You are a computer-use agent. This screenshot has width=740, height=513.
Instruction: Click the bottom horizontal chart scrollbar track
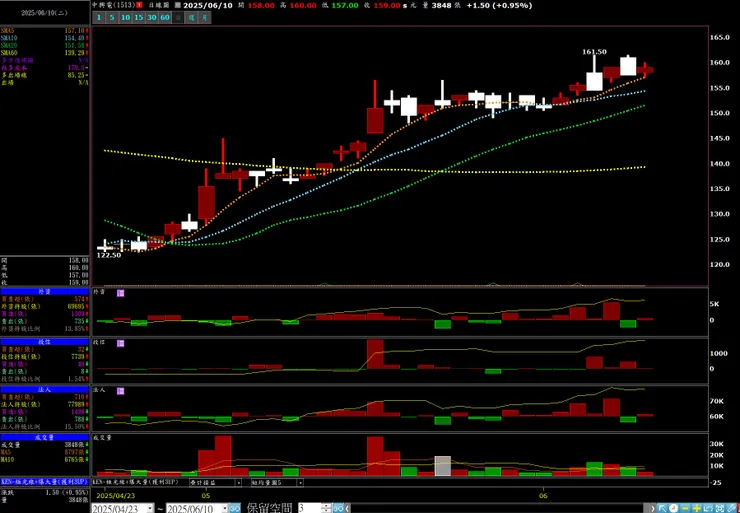coord(500,508)
